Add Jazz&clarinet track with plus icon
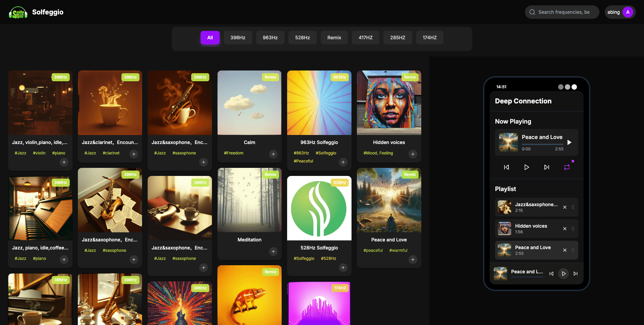The height and width of the screenshot is (325, 644). click(x=134, y=154)
